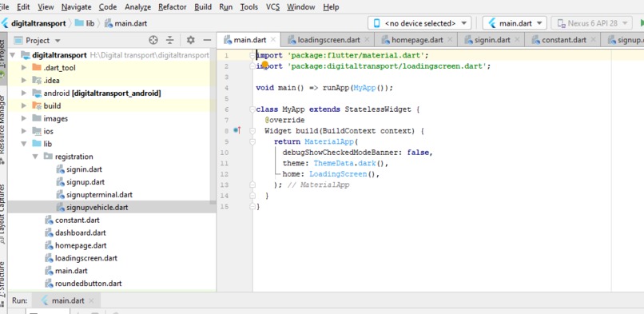This screenshot has width=644, height=314.
Task: Open the Navigate menu
Action: (77, 7)
